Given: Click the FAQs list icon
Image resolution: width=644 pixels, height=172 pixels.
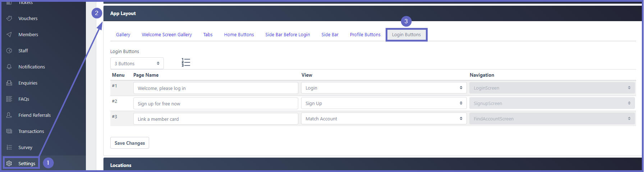Looking at the screenshot, I should [x=9, y=99].
